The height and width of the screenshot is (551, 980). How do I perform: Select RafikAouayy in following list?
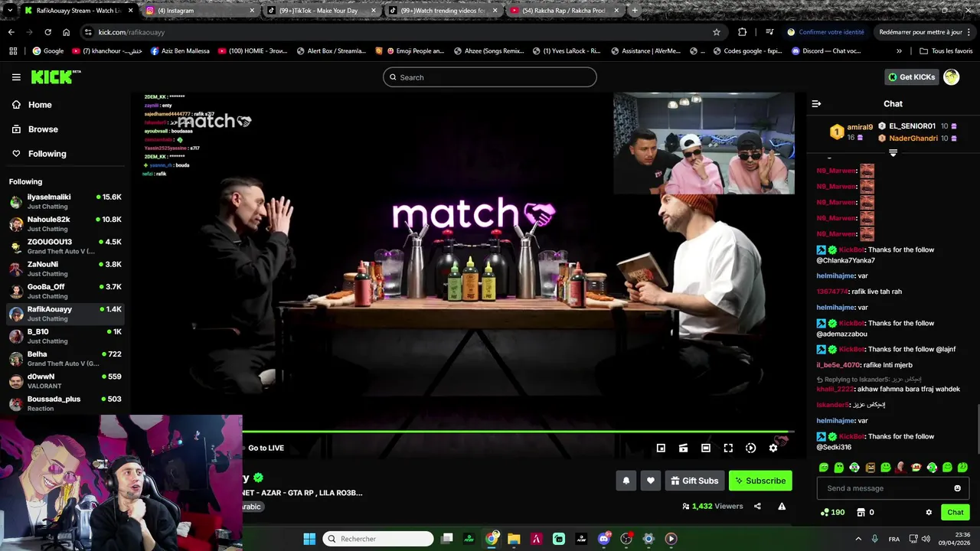tap(65, 314)
